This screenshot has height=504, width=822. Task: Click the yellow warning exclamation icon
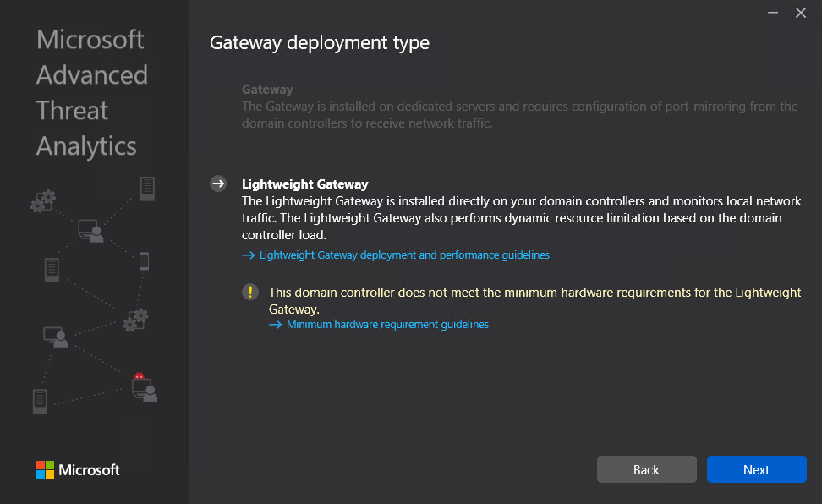pyautogui.click(x=250, y=292)
